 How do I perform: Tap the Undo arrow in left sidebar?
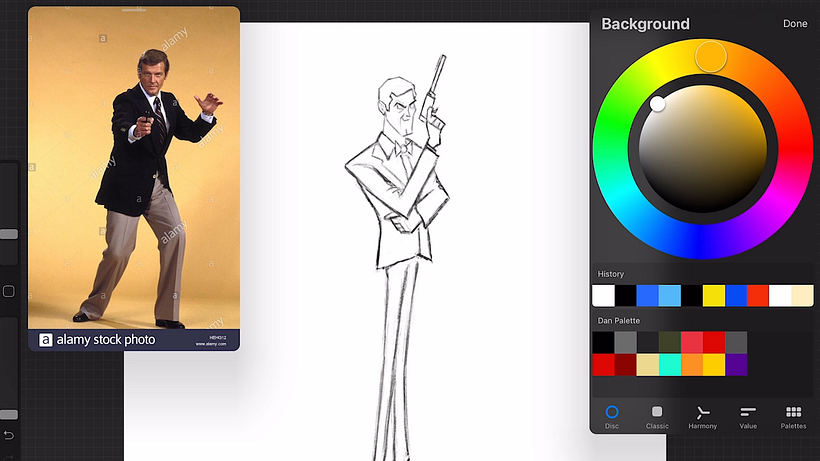(x=9, y=435)
